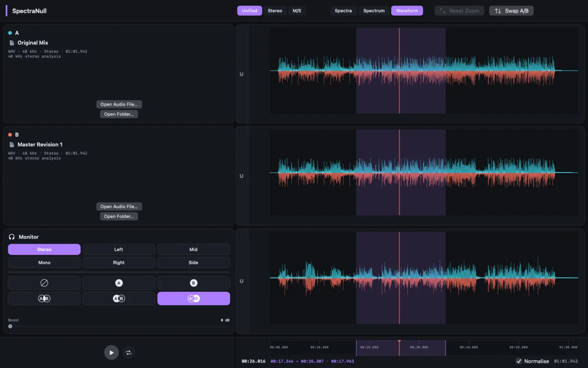The width and height of the screenshot is (588, 368).
Task: Open Folder for source B
Action: 119,216
